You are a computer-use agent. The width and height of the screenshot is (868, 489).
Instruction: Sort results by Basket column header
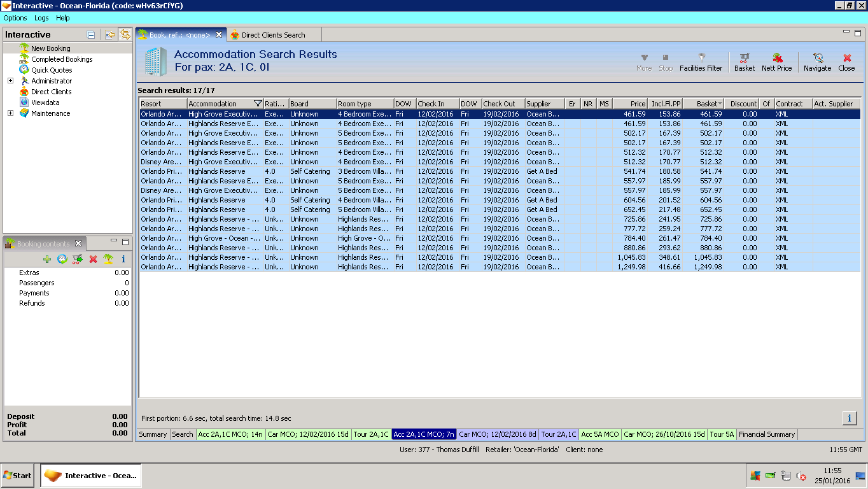point(705,104)
